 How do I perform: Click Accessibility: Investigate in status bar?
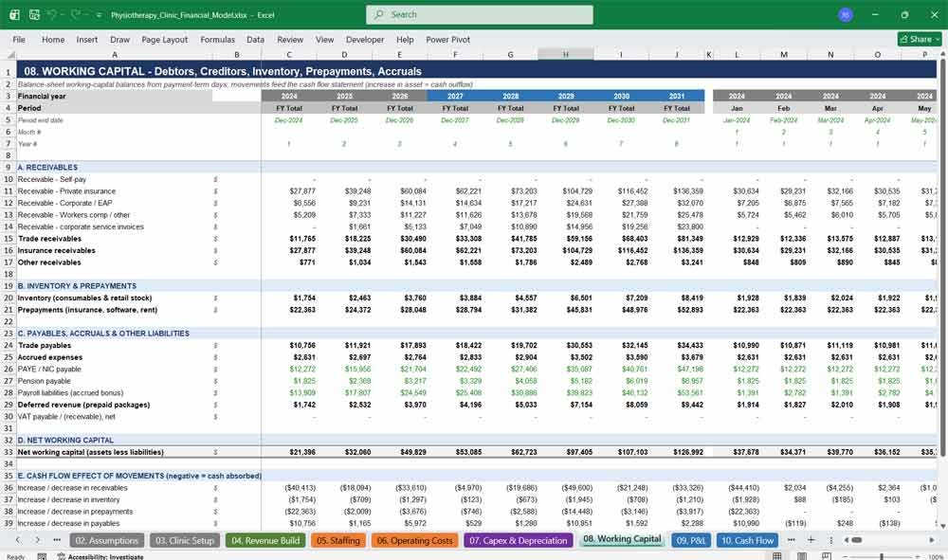click(x=100, y=556)
